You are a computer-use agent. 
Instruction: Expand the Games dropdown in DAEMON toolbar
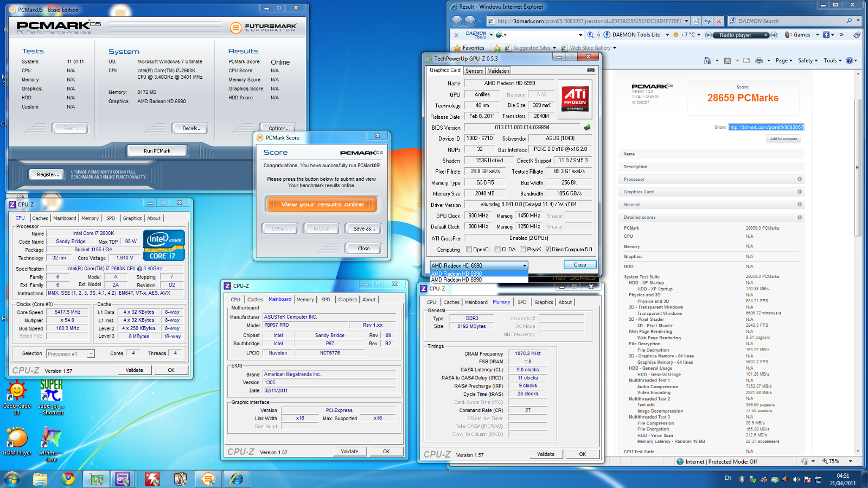point(817,35)
